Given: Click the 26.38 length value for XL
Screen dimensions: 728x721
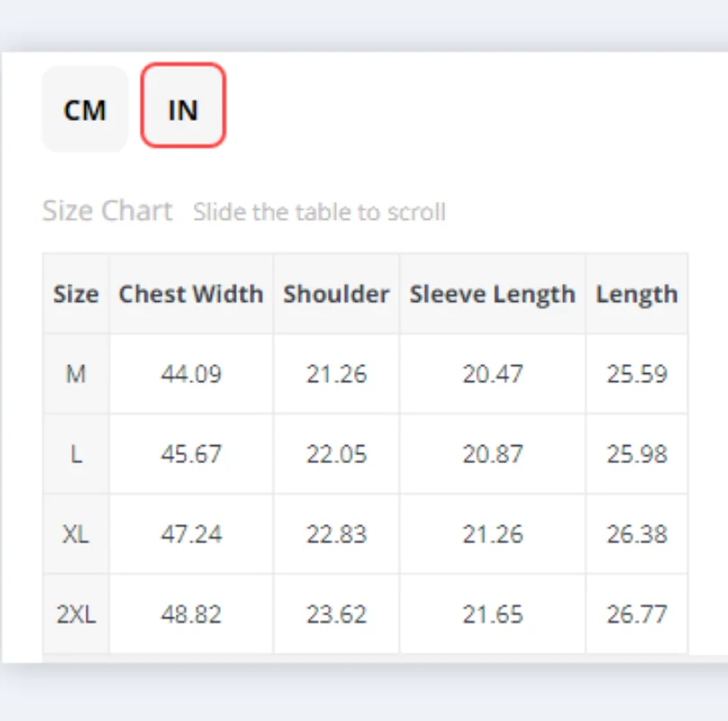Looking at the screenshot, I should click(x=636, y=534).
